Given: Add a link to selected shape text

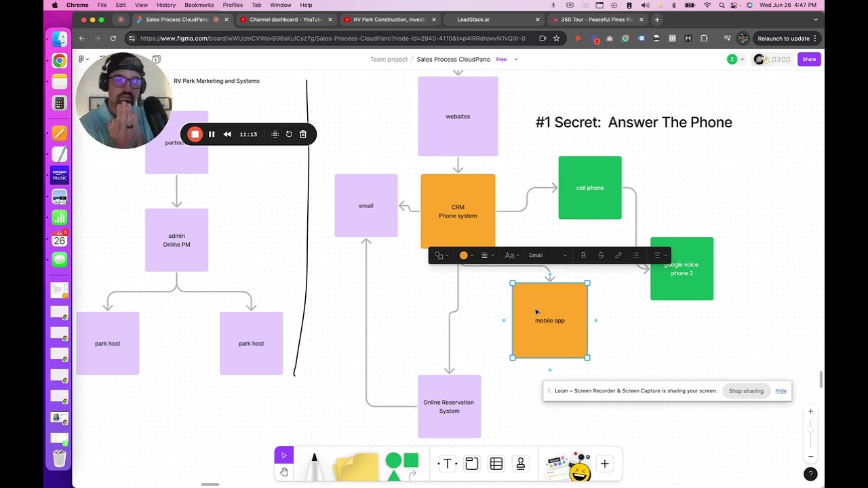Looking at the screenshot, I should (618, 256).
